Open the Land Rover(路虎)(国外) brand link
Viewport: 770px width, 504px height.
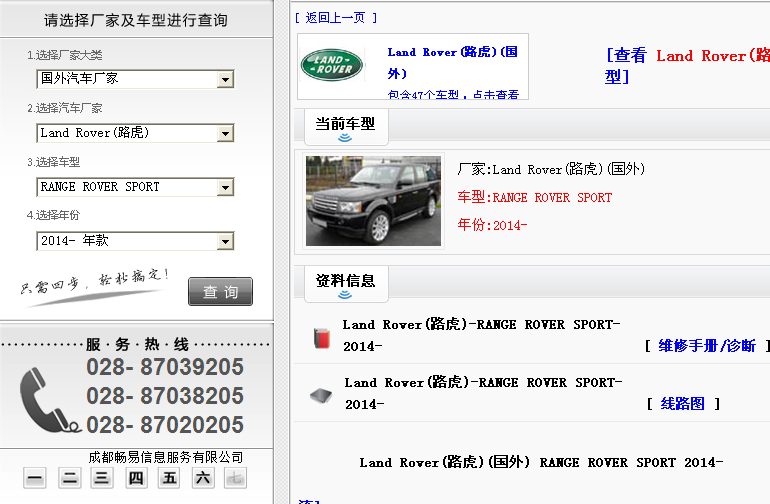tap(452, 62)
